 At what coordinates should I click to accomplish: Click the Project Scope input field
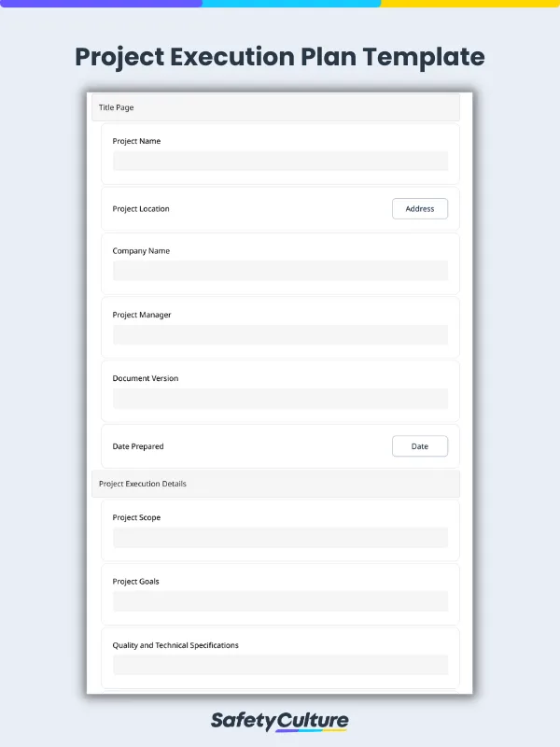(280, 538)
